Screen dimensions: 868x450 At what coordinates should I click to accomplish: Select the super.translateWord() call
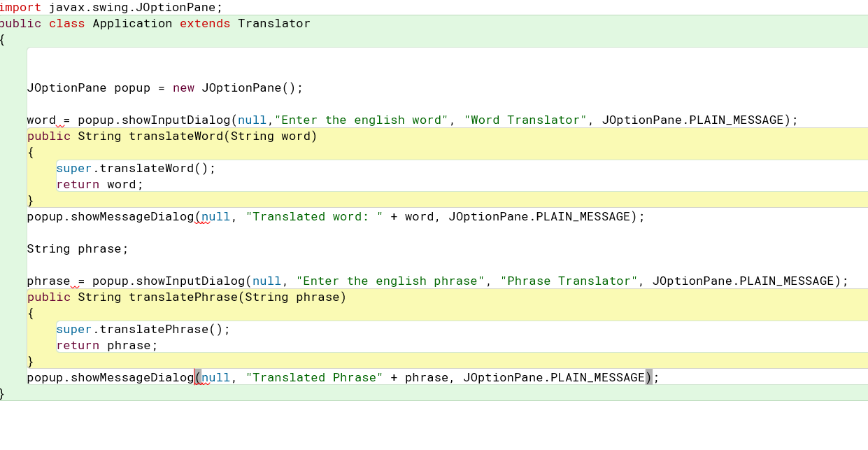point(135,168)
